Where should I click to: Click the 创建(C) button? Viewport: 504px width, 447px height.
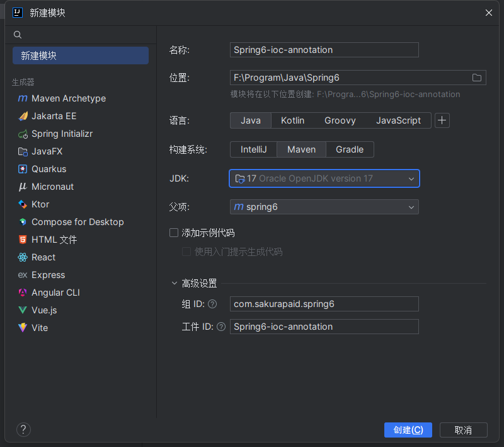pyautogui.click(x=408, y=430)
